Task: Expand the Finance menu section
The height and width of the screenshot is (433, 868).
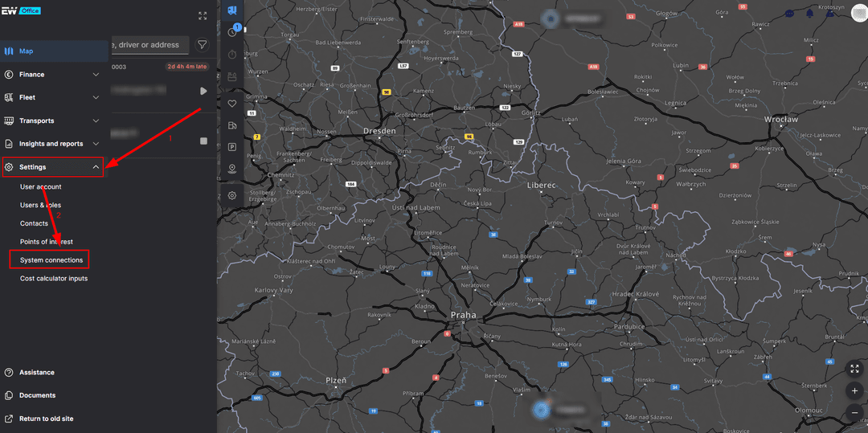Action: [x=53, y=74]
